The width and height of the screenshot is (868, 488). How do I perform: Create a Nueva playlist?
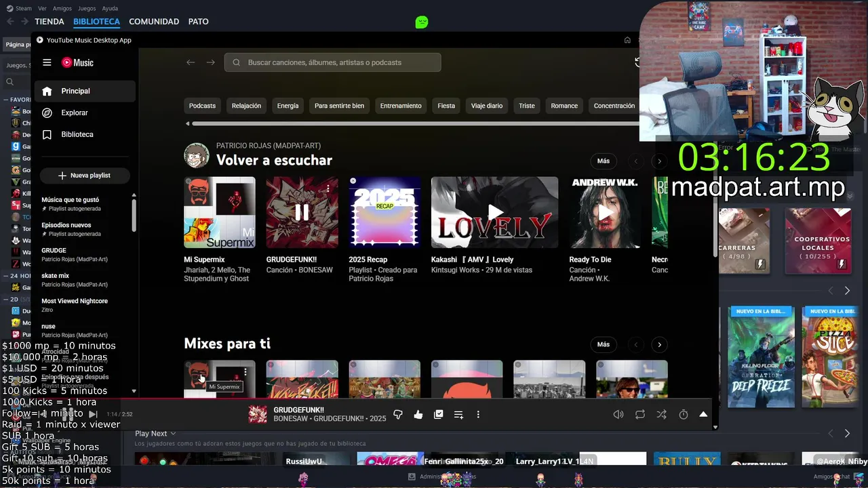[x=84, y=176]
